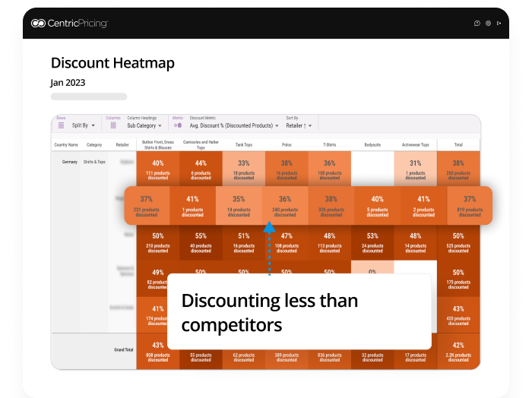Click the logout icon in header
The width and height of the screenshot is (532, 398).
coord(499,24)
